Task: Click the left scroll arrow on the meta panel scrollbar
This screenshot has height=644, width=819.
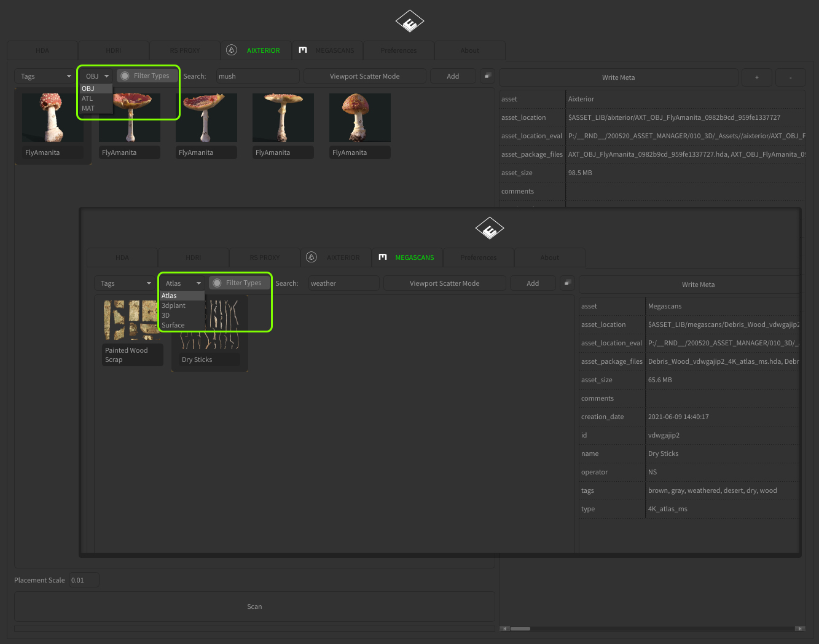Action: pos(505,629)
